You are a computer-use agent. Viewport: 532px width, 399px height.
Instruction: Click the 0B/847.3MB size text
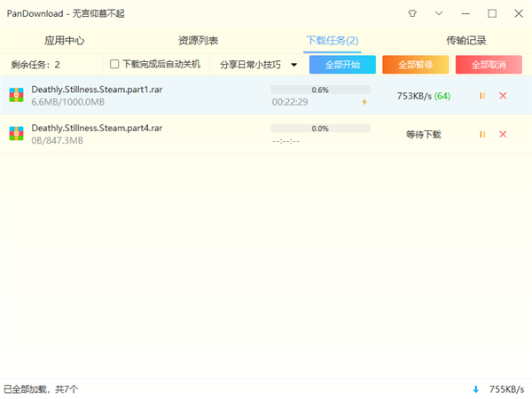[x=57, y=140]
